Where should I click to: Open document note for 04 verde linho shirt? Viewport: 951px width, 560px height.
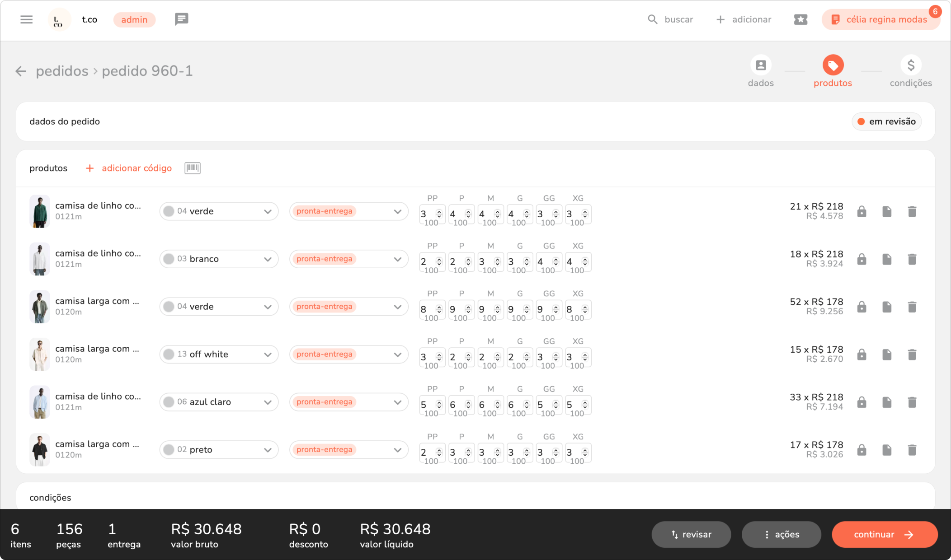coord(886,211)
